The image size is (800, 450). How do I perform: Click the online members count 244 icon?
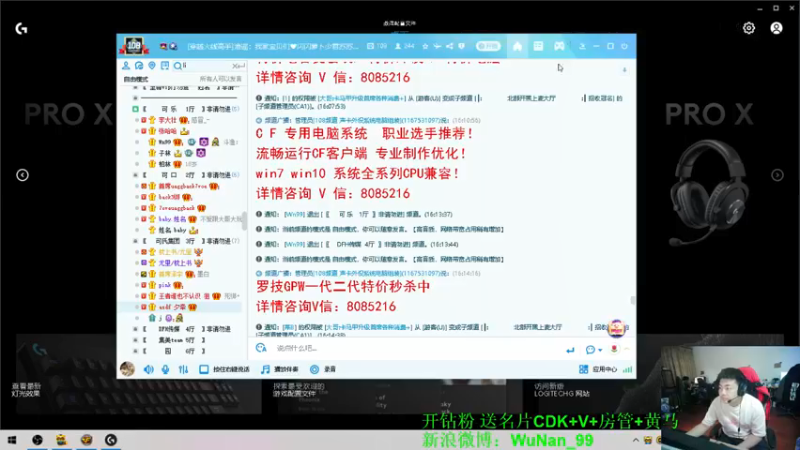coord(398,46)
